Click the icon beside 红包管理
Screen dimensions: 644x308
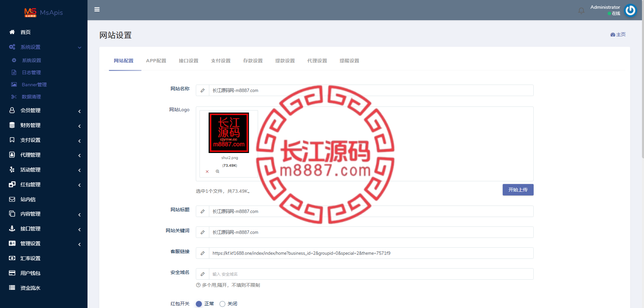(12, 184)
